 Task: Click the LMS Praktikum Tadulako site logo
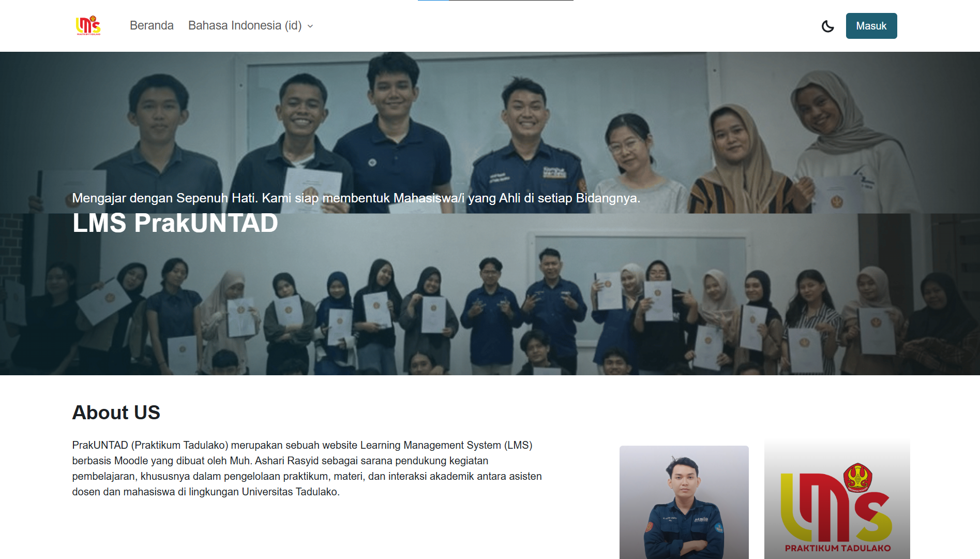[x=88, y=25]
